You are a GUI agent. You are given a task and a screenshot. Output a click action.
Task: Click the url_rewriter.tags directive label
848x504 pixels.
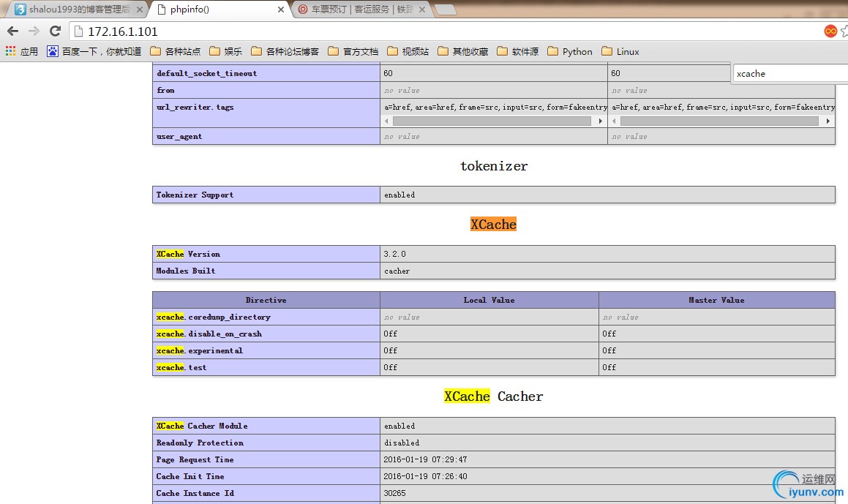point(195,107)
